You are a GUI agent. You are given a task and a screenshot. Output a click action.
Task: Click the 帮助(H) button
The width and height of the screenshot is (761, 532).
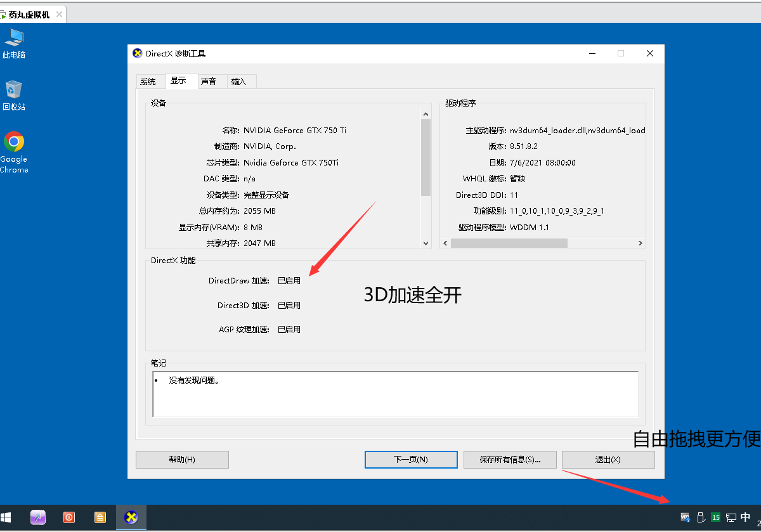182,460
